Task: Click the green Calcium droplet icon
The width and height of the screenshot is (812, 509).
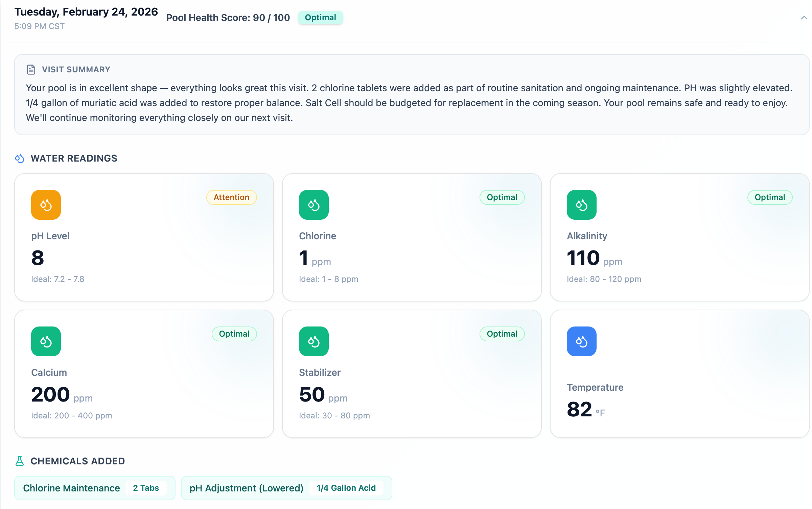Action: [x=46, y=341]
